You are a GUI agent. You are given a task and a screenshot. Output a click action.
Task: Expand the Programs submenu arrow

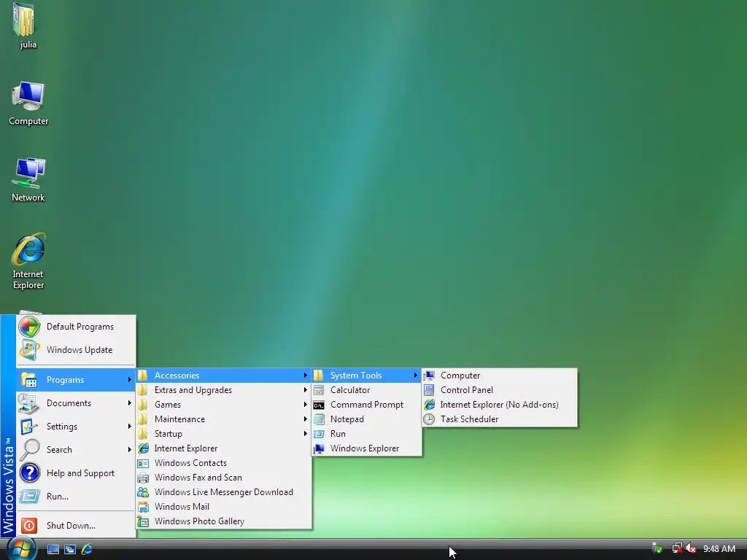pyautogui.click(x=129, y=380)
